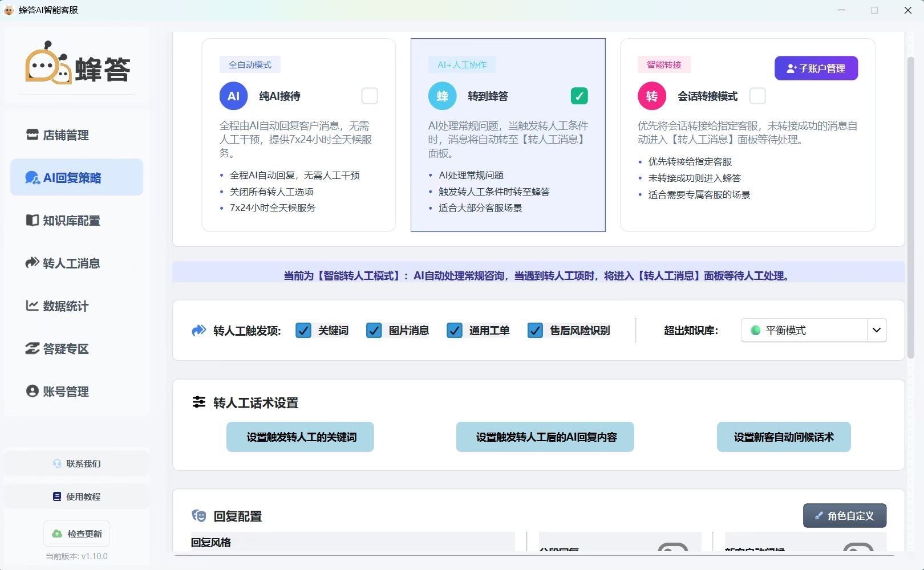Open 子账户管理
The height and width of the screenshot is (570, 924).
coord(816,68)
